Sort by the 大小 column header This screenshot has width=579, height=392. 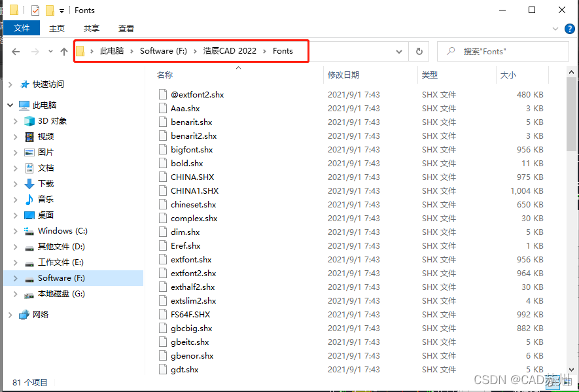pos(508,75)
